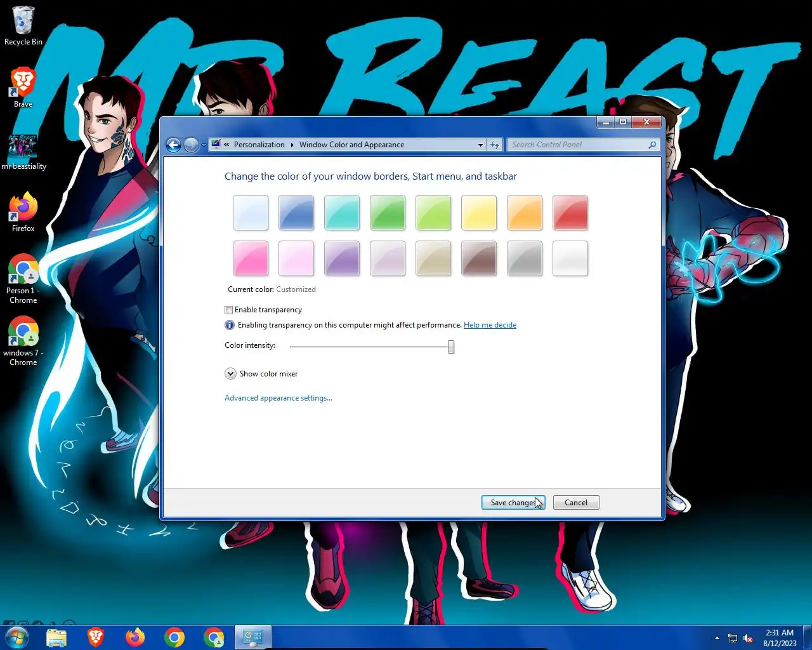Open Advanced appearance settings link
812x650 pixels.
point(278,398)
